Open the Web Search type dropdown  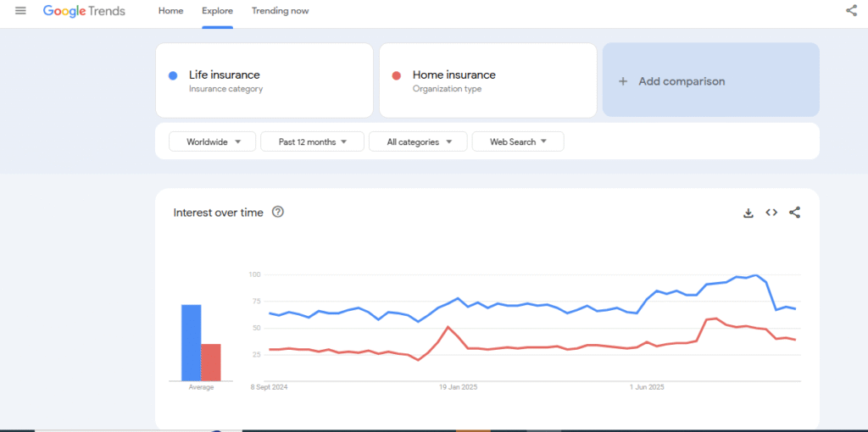[x=517, y=142]
